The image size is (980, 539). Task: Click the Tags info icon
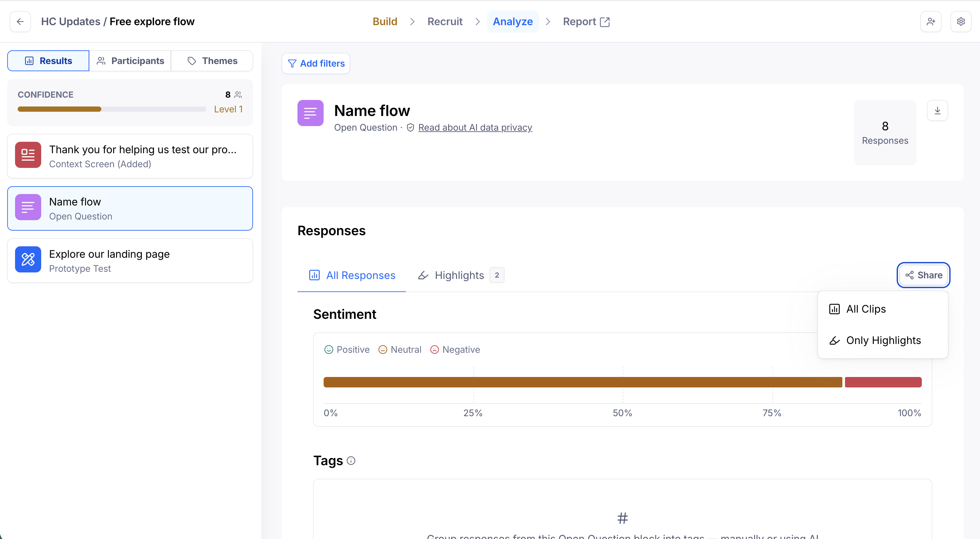[351, 461]
